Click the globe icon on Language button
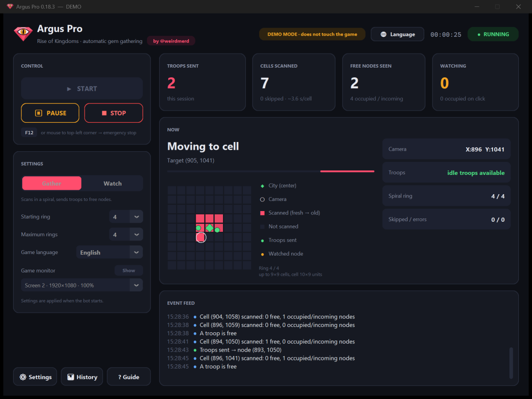Screen dimensions: 532x399 click(384, 34)
